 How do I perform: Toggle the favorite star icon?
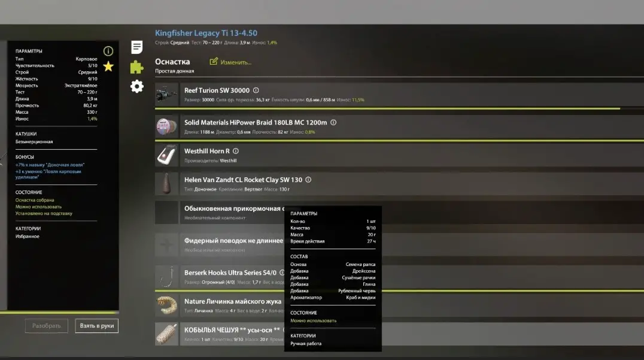pyautogui.click(x=108, y=66)
